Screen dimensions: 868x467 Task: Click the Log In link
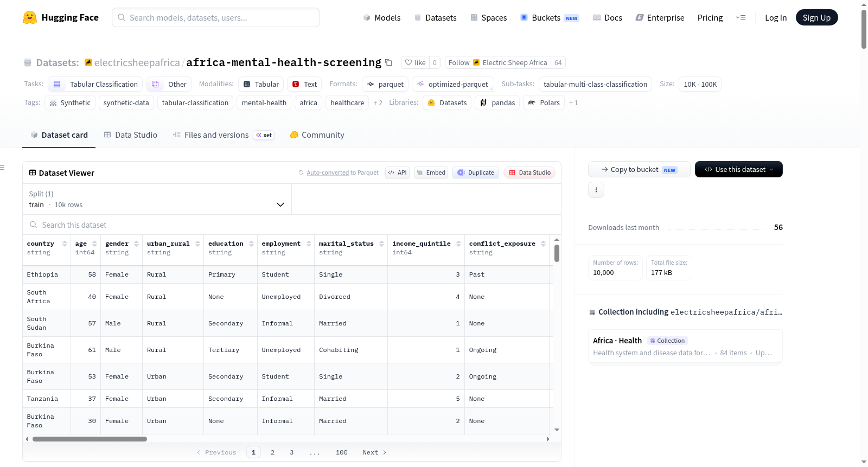point(776,17)
